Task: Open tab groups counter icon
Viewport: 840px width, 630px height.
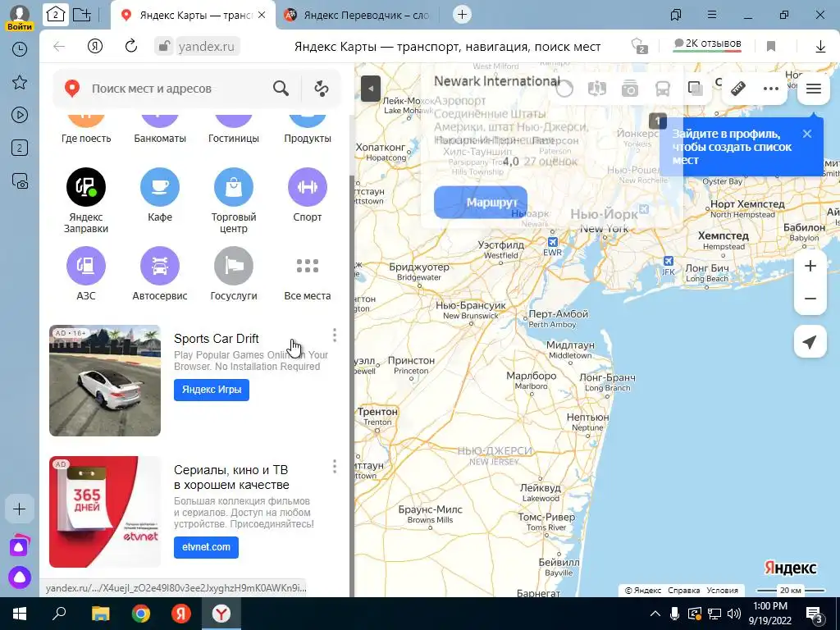Action: point(55,15)
